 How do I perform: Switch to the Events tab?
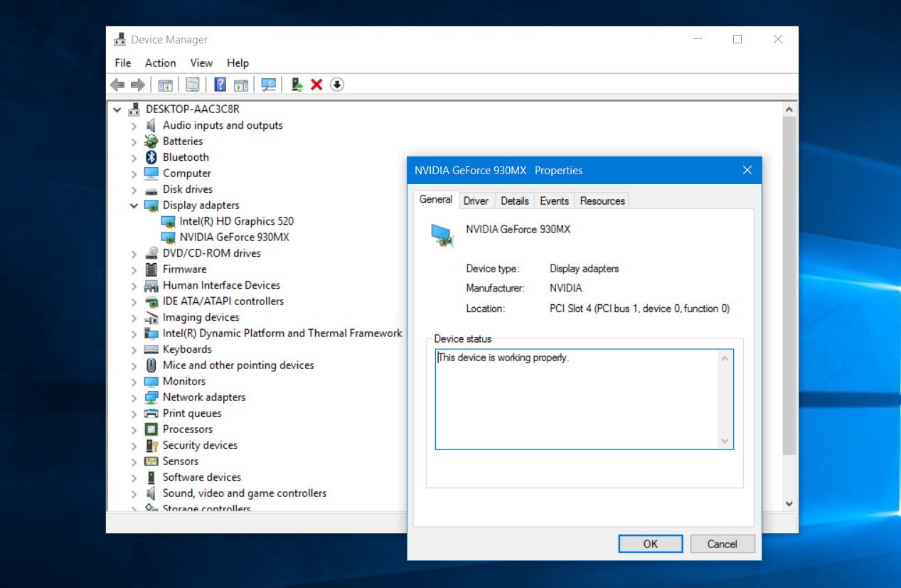point(554,201)
